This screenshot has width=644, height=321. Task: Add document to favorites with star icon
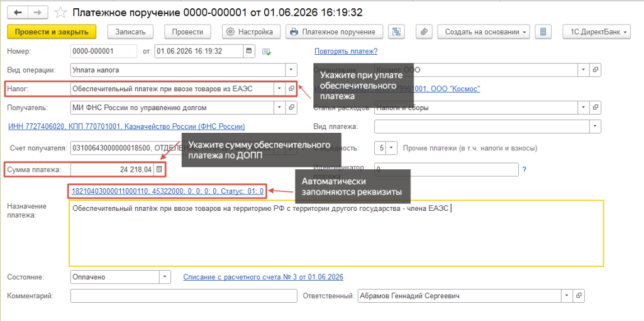61,13
